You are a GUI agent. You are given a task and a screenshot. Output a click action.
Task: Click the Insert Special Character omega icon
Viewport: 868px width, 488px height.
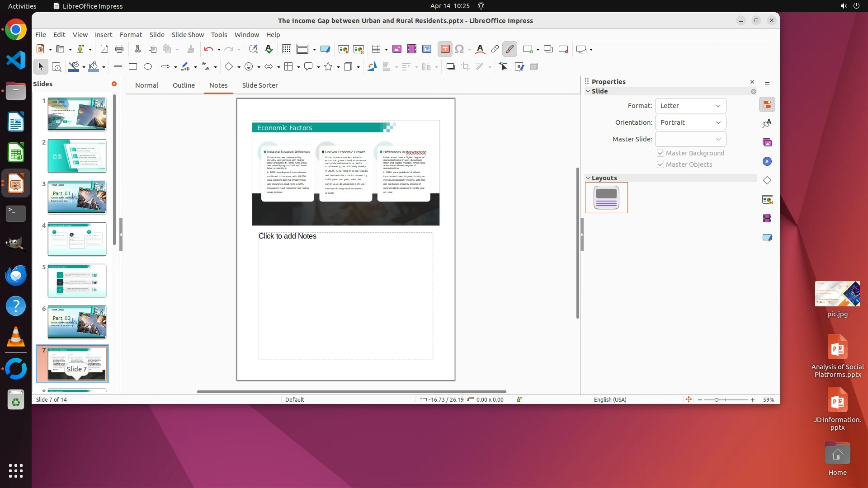click(x=459, y=49)
